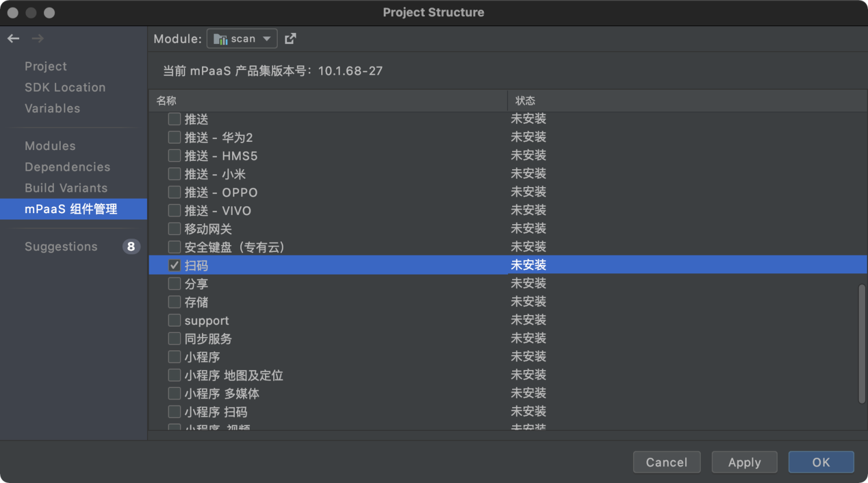Open module in new window icon
The width and height of the screenshot is (868, 483).
click(x=290, y=39)
